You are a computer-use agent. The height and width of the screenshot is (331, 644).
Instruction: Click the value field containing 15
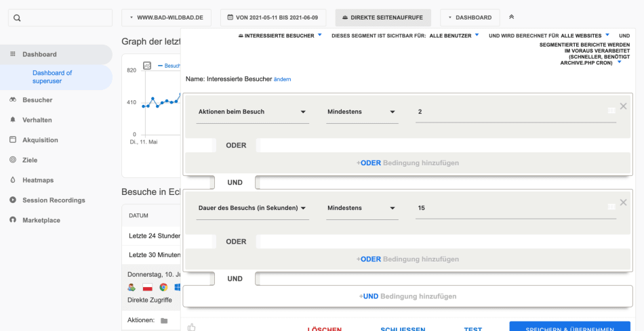point(516,208)
